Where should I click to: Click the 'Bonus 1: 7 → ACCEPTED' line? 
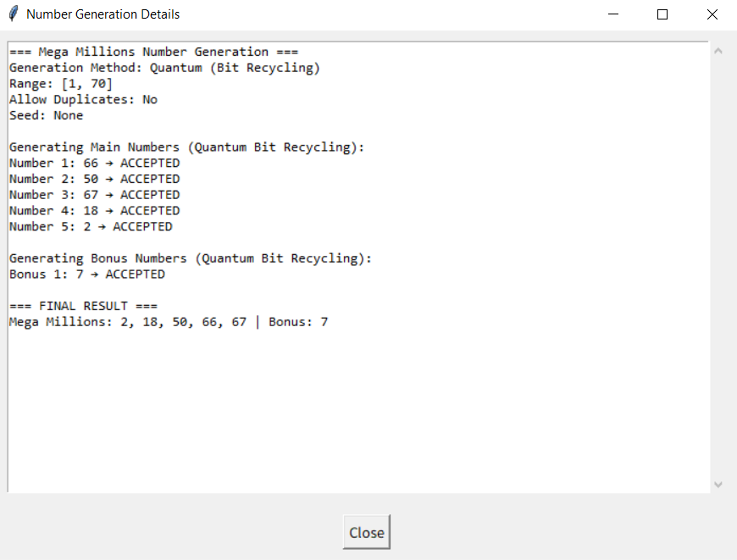87,274
